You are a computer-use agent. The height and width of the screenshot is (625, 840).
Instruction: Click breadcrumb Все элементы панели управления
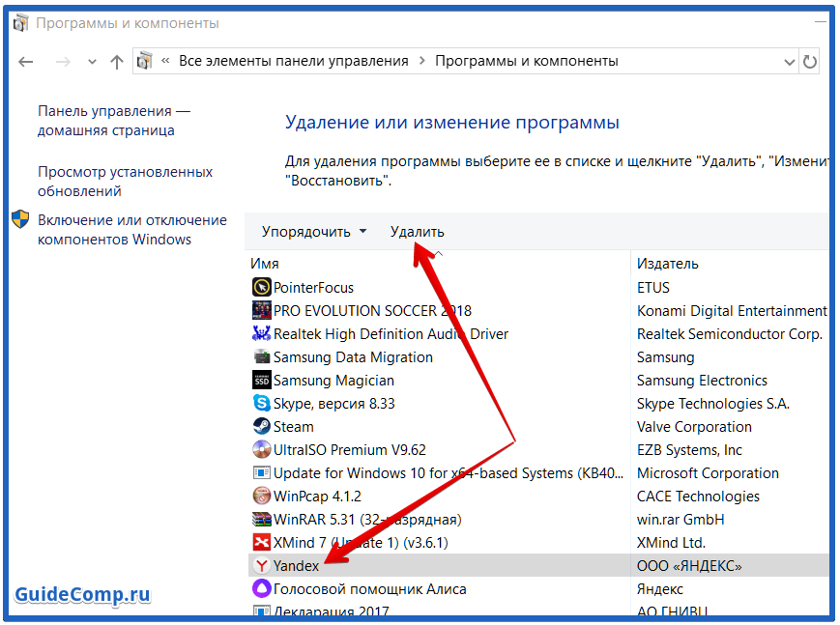click(294, 61)
